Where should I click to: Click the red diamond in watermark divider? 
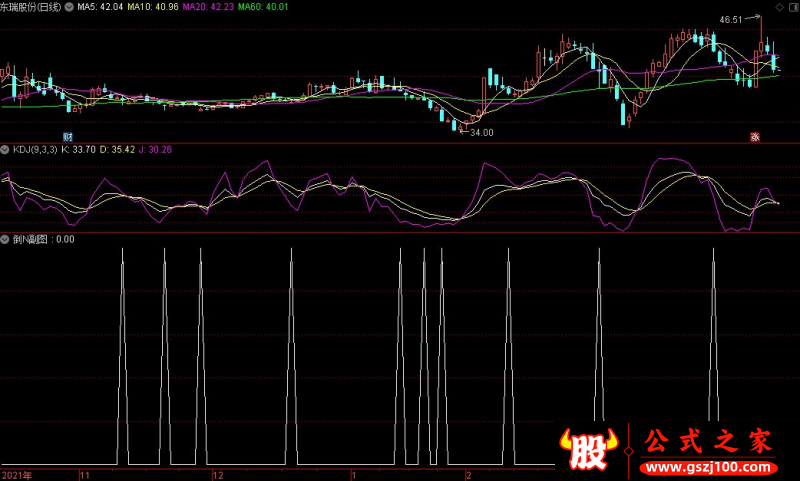click(629, 451)
